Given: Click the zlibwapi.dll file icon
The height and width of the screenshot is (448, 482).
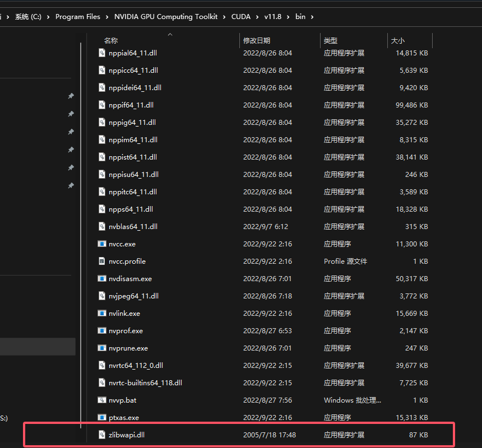Looking at the screenshot, I should pos(102,435).
